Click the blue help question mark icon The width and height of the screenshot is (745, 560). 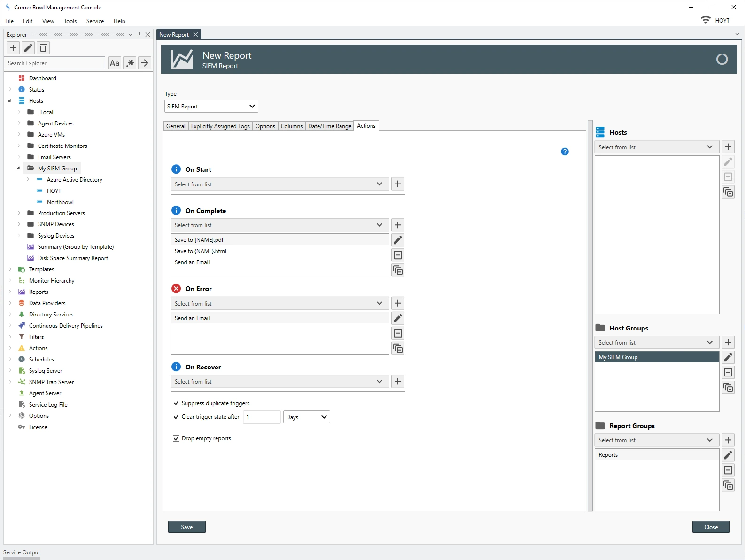(x=565, y=152)
